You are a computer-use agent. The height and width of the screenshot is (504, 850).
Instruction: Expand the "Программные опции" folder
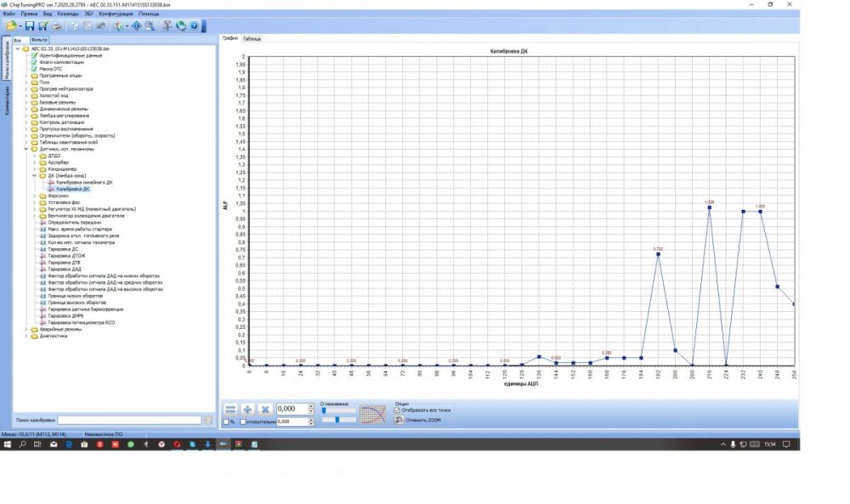(x=25, y=75)
